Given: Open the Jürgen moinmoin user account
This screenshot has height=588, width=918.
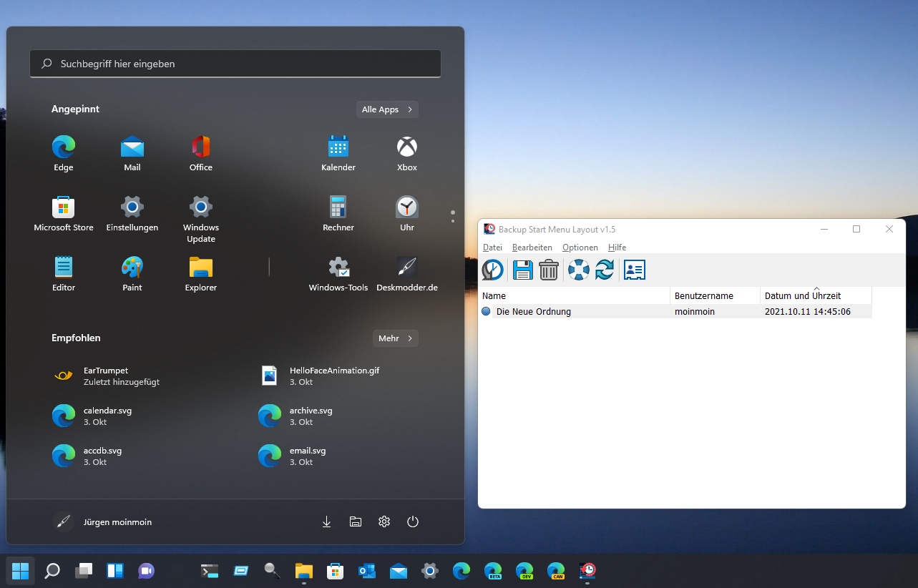Looking at the screenshot, I should pyautogui.click(x=102, y=522).
